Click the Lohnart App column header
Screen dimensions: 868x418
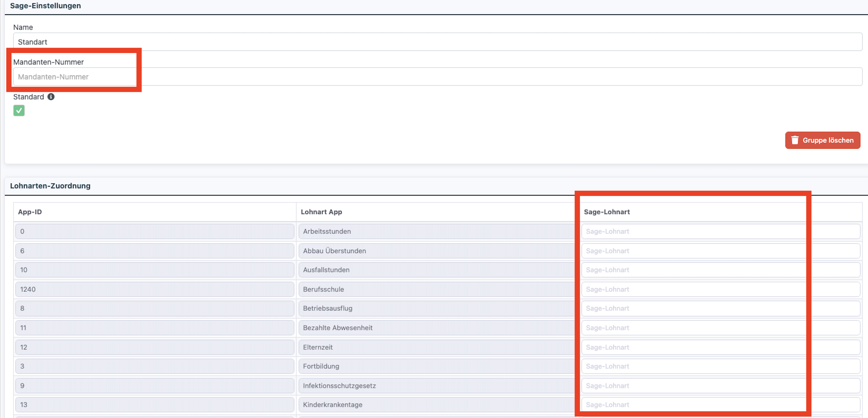(x=321, y=212)
